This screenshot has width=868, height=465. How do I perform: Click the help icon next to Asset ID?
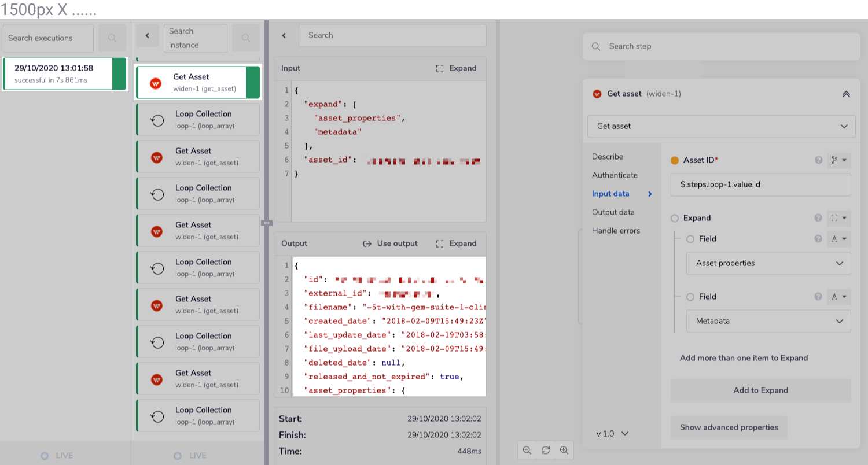[x=818, y=160]
